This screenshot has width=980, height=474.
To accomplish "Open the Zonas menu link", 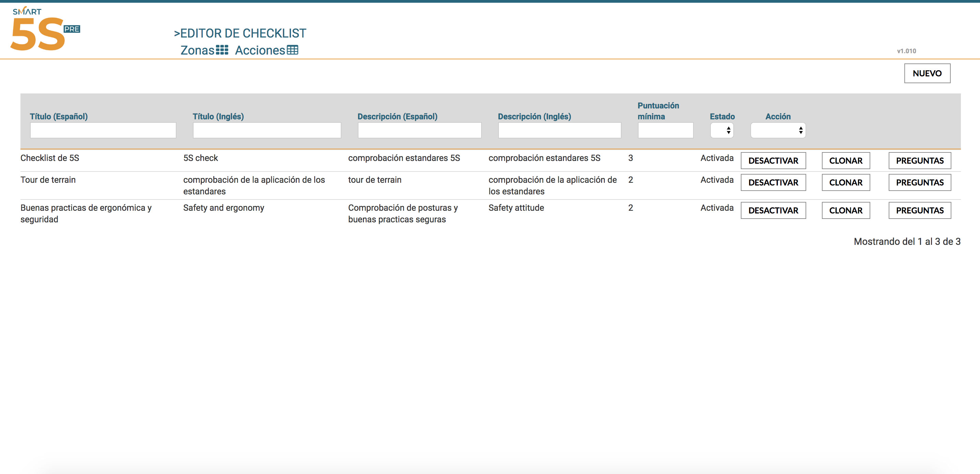I will tap(197, 50).
